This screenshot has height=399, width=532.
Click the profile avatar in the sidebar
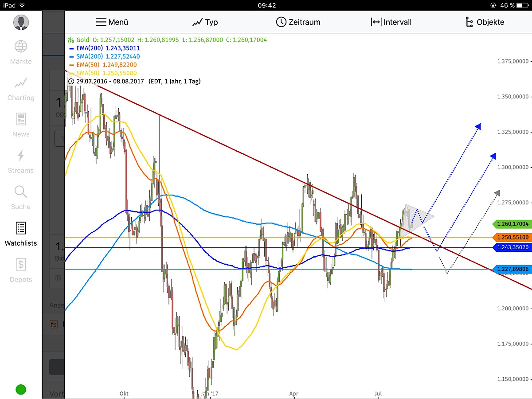pyautogui.click(x=22, y=22)
